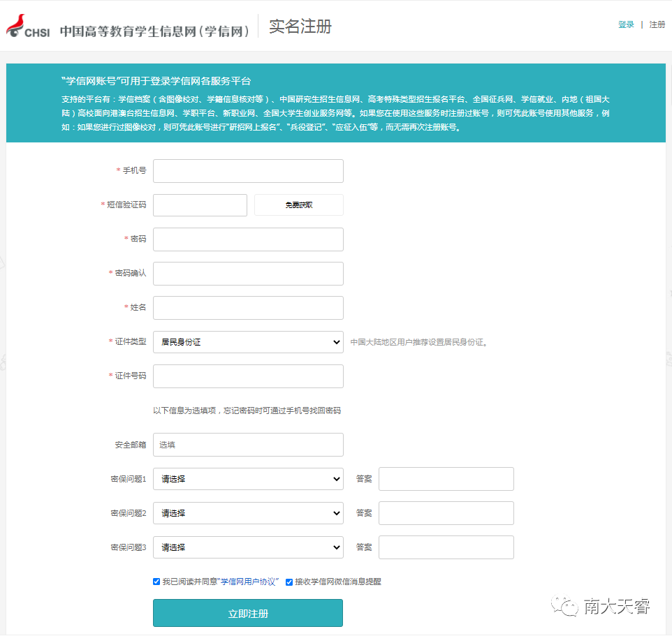
Task: Focus the 手机号 input field
Action: pos(248,171)
